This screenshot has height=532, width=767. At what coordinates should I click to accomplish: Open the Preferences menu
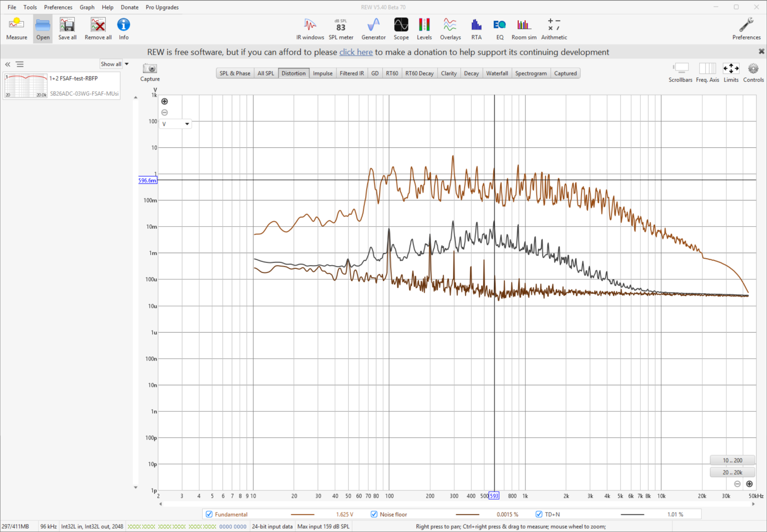[x=58, y=7]
